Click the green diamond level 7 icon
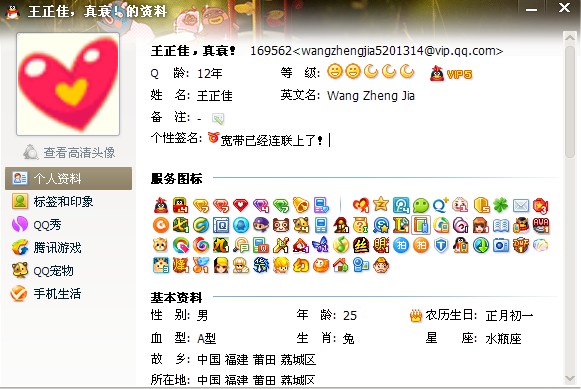Viewport: 581px width, 389px height. 281,205
